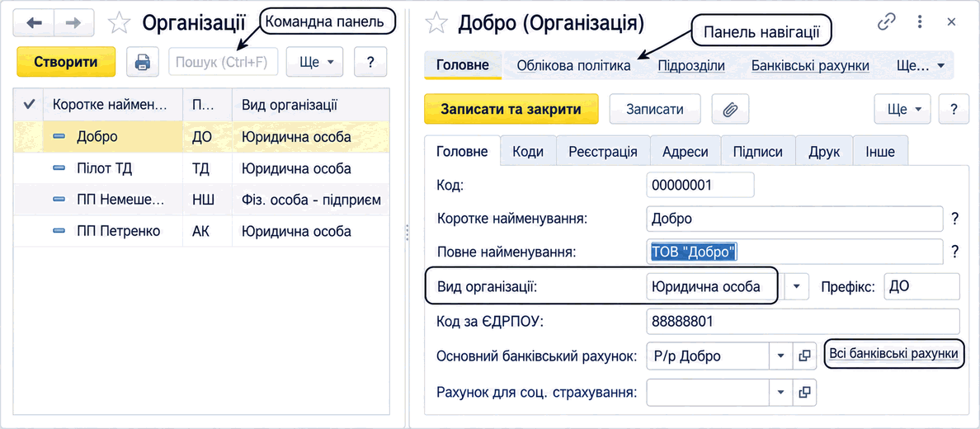The height and width of the screenshot is (429, 980).
Task: Click the Пілот ТД row icon
Action: pyautogui.click(x=59, y=168)
